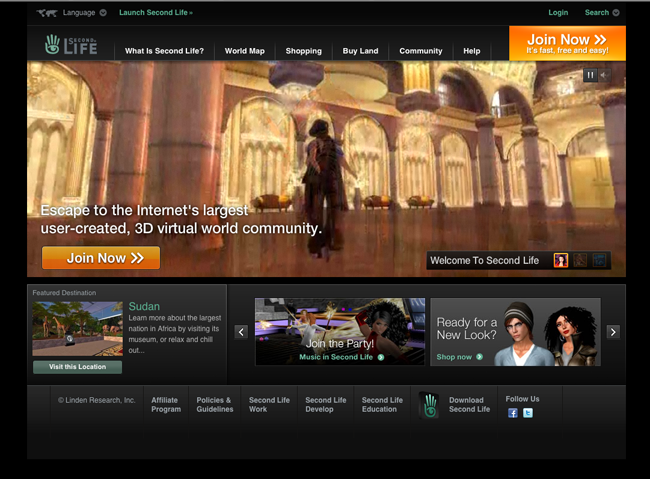
Task: Select the second Welcome video thumbnail
Action: coord(580,260)
